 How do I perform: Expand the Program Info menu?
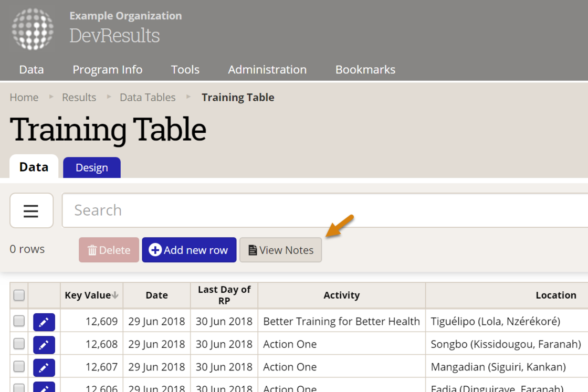point(108,70)
